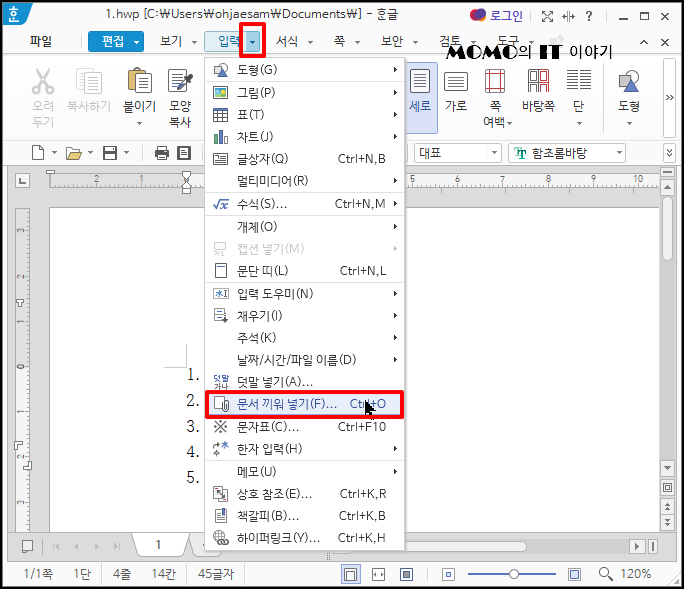Choose 덧말 넣기(A) menu entry
The height and width of the screenshot is (589, 684).
point(304,382)
